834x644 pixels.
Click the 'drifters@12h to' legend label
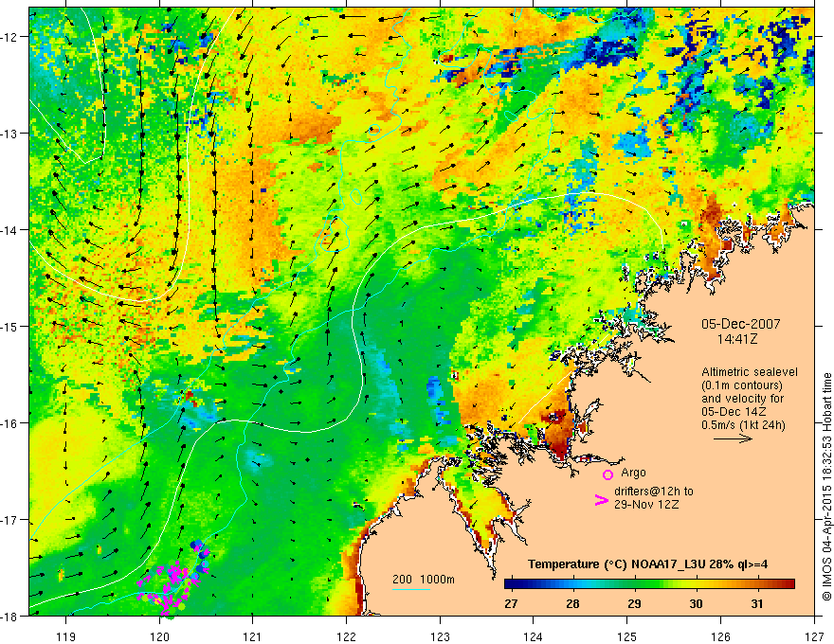click(x=654, y=491)
